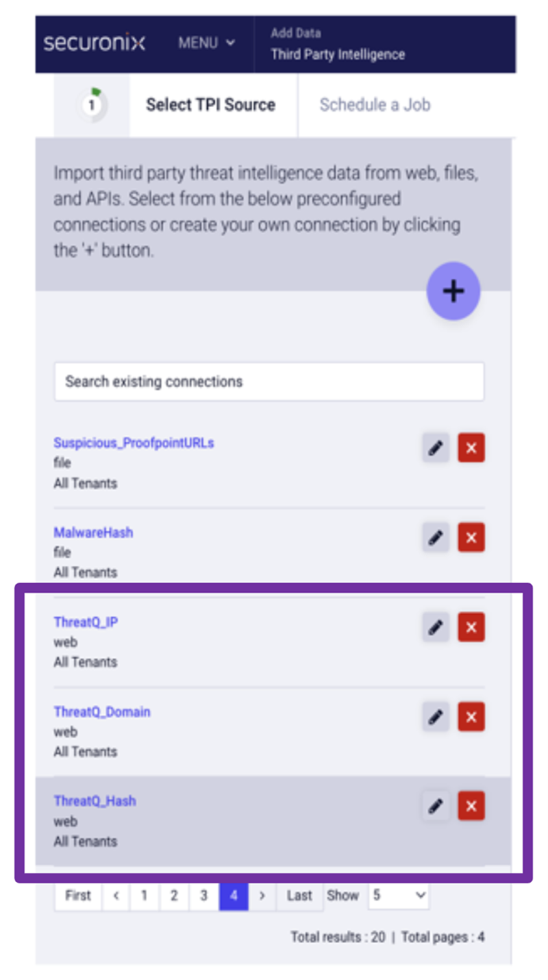This screenshot has width=548, height=980.
Task: Edit the ThreatQ_Hash connection
Action: (x=436, y=806)
